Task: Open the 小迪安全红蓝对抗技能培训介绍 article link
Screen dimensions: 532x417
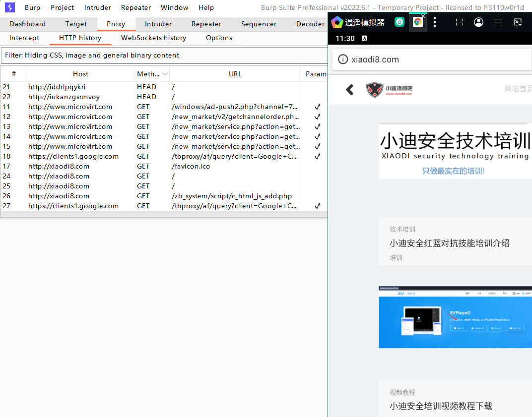Action: [x=449, y=243]
